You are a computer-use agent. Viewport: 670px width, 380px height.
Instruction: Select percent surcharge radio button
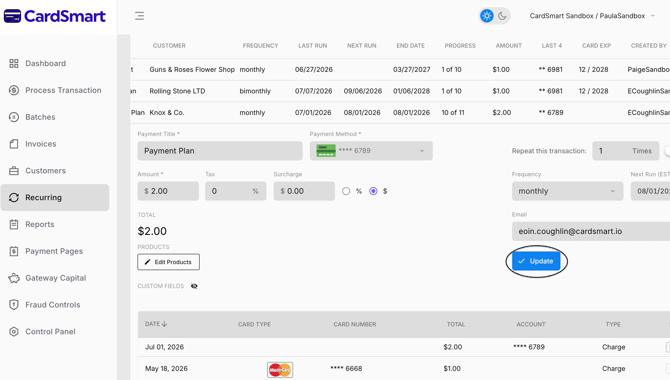(x=346, y=191)
